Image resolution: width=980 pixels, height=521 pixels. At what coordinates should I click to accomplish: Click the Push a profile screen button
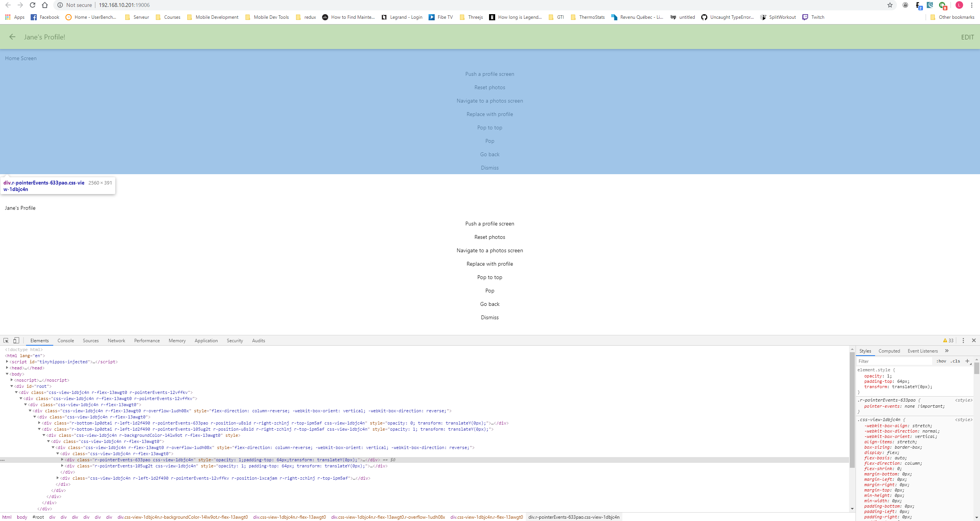click(489, 223)
